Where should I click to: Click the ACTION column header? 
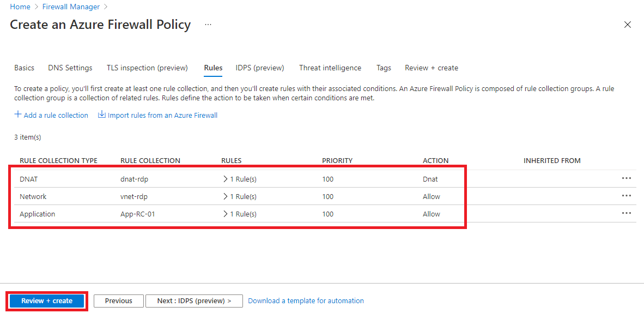(435, 160)
